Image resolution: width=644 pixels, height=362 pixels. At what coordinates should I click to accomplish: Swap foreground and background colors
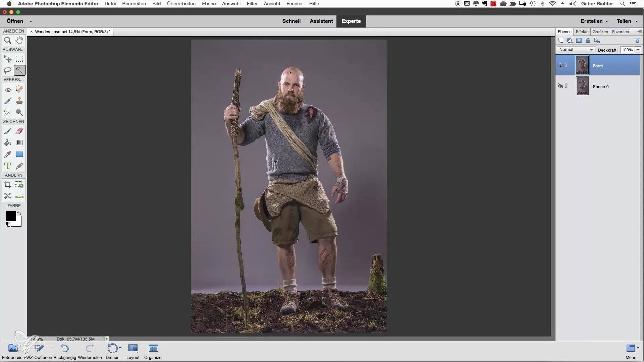tap(19, 213)
